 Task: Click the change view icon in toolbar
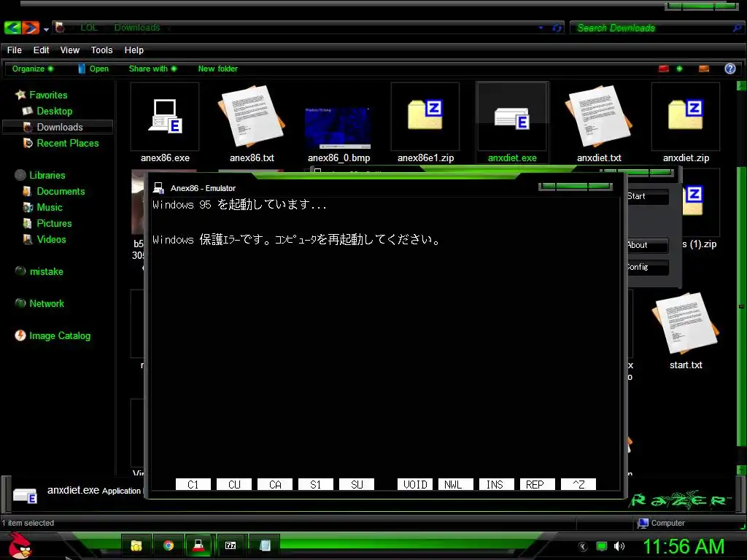[664, 69]
